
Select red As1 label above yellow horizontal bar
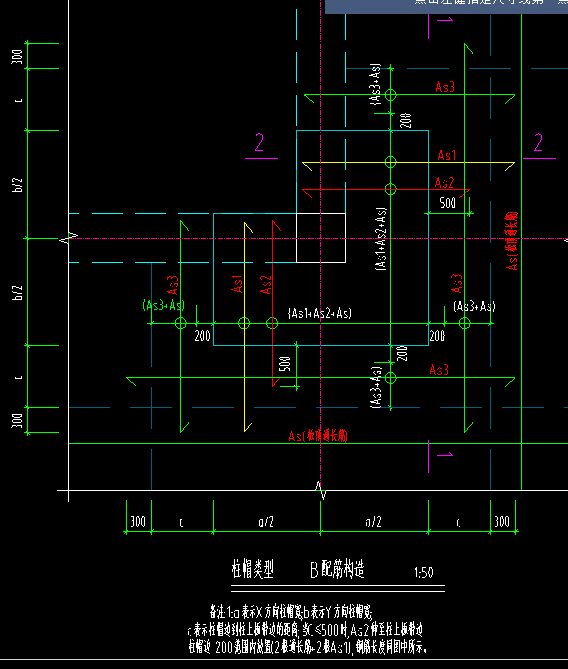click(x=447, y=155)
